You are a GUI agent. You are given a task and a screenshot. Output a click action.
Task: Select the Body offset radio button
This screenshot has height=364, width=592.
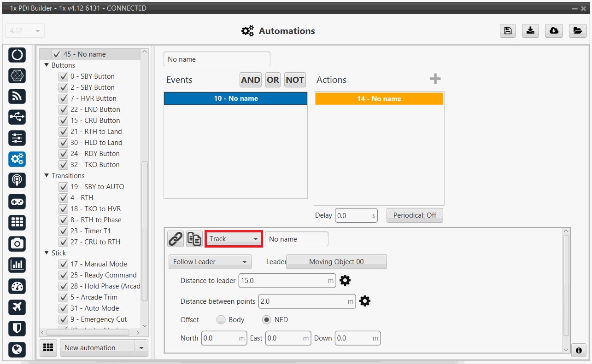coord(221,319)
